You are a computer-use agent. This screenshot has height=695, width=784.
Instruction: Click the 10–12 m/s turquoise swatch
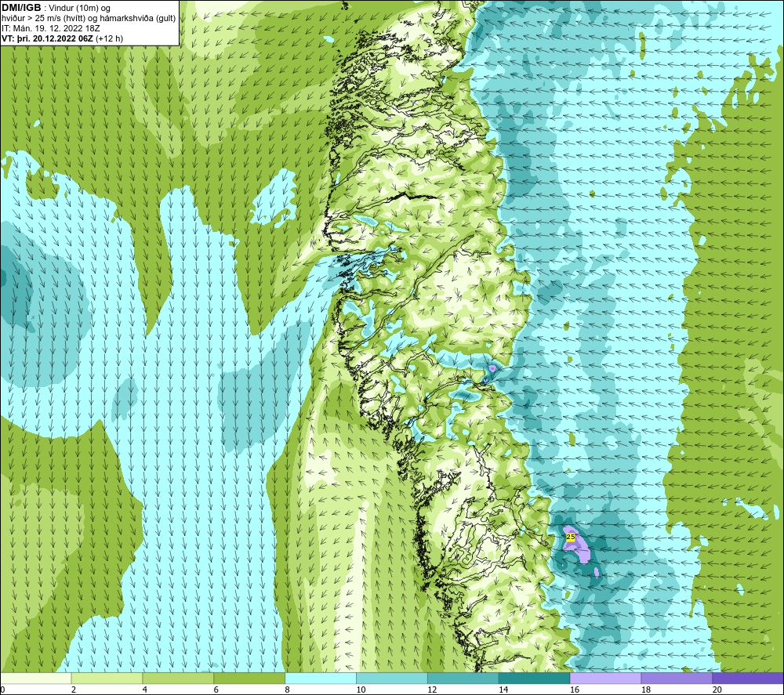[x=392, y=678]
